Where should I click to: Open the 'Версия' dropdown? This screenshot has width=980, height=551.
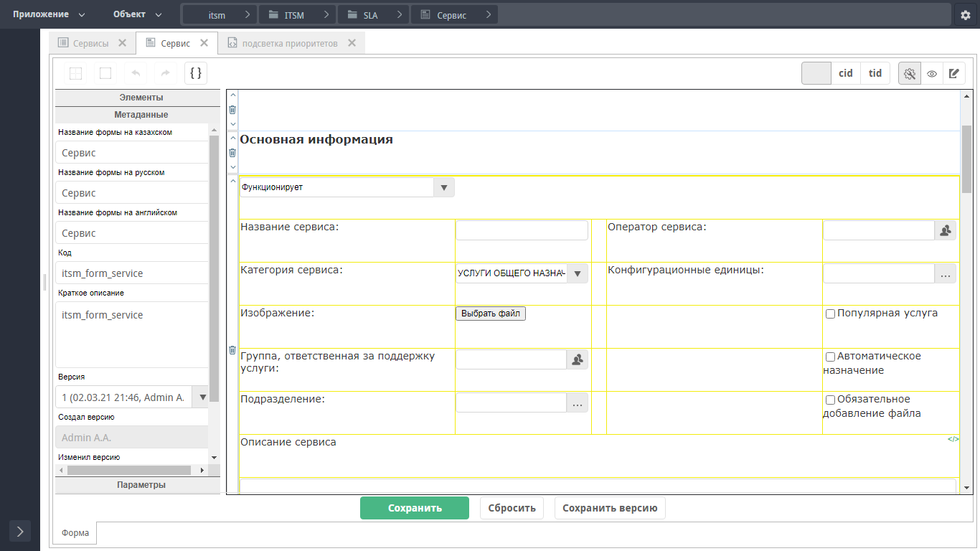click(202, 397)
